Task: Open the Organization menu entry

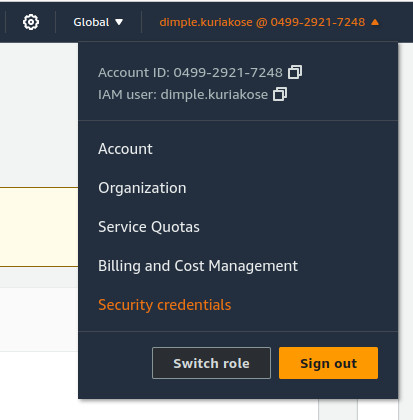Action: click(x=142, y=188)
